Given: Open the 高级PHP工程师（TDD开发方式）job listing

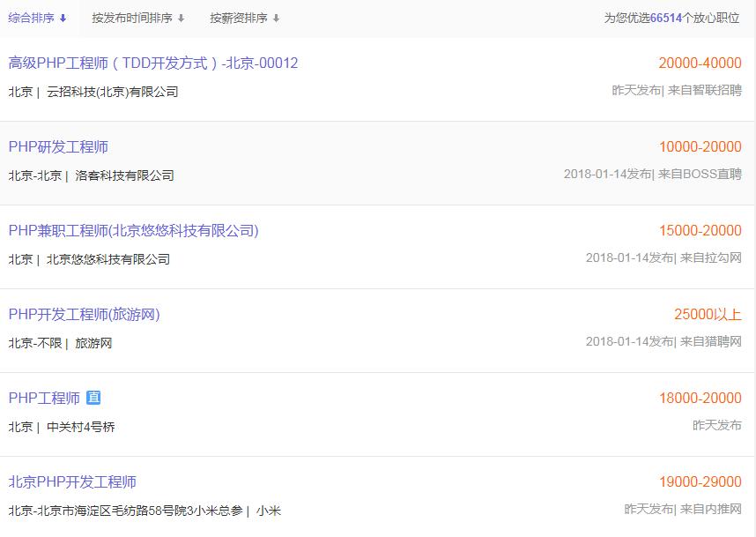Looking at the screenshot, I should point(153,63).
